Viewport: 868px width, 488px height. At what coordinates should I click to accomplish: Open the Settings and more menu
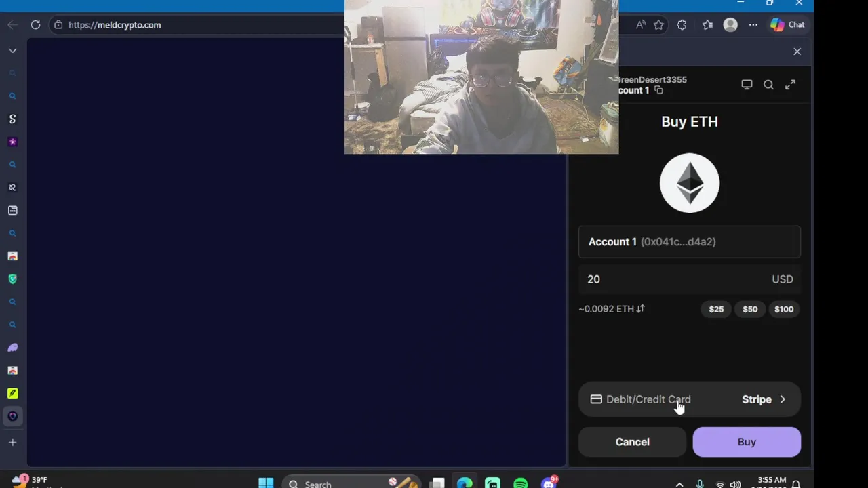coord(753,25)
